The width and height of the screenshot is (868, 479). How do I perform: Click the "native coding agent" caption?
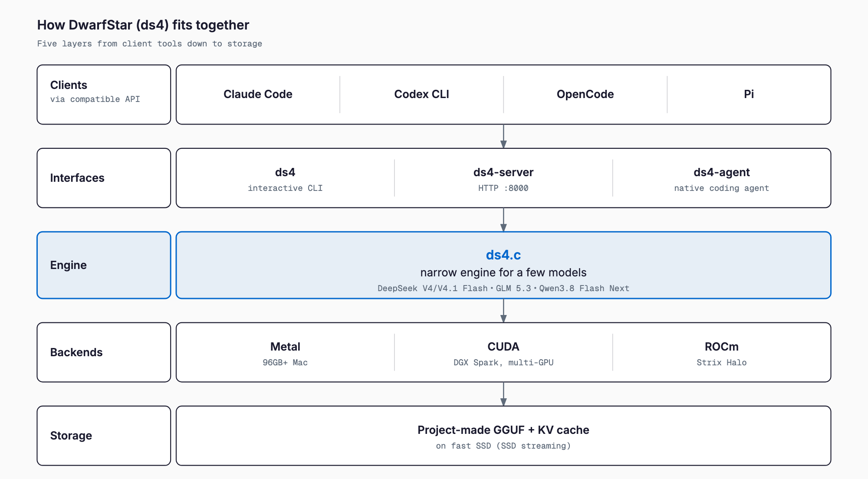coord(722,188)
